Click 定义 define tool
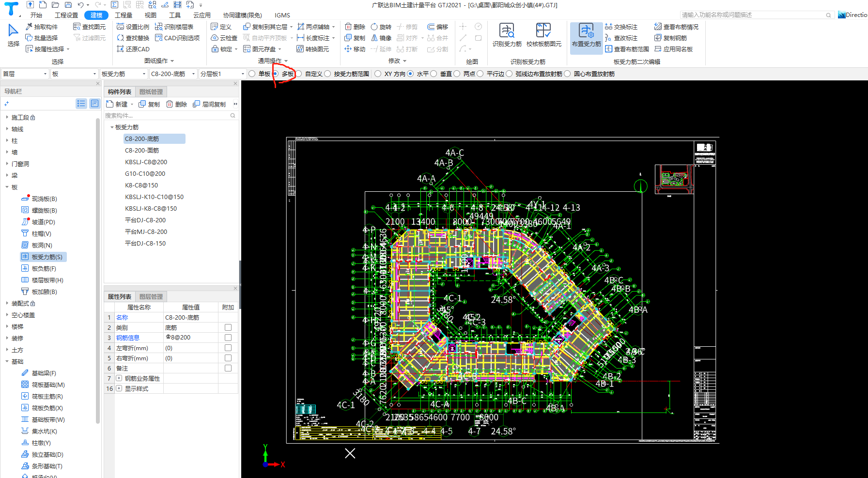Image resolution: width=868 pixels, height=478 pixels. [x=221, y=27]
